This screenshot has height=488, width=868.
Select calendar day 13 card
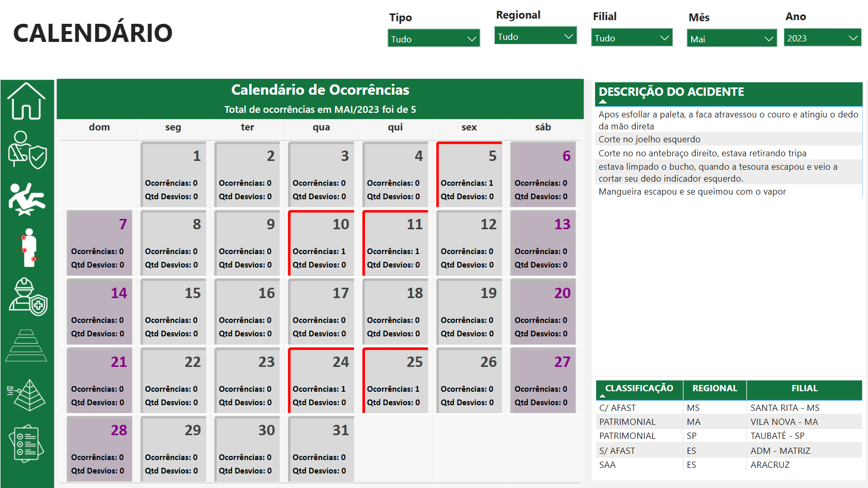pos(543,243)
